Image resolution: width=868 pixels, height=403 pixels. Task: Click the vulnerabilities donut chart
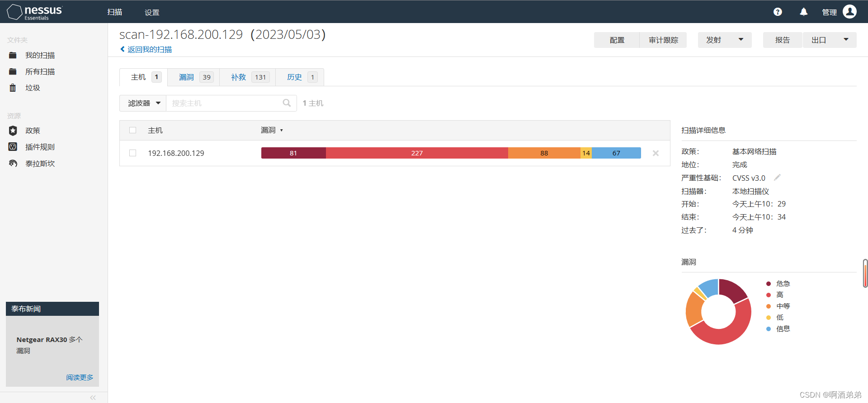[x=718, y=312]
